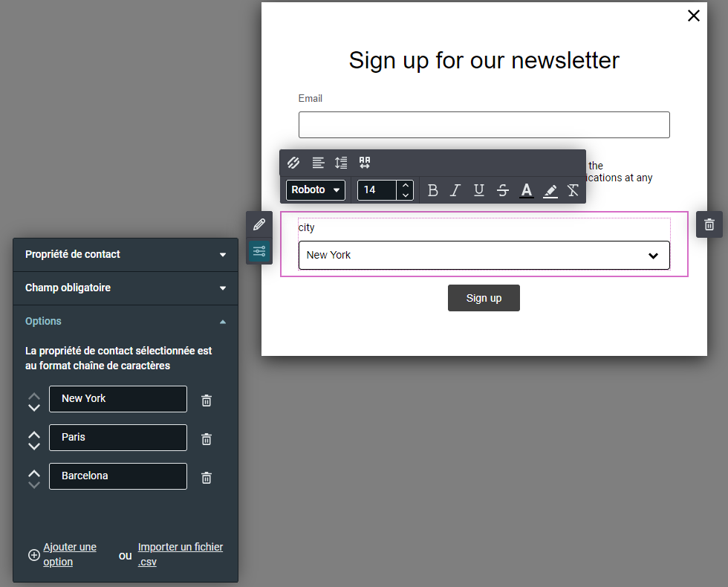Image resolution: width=728 pixels, height=587 pixels.
Task: Click the Email input field
Action: coord(484,125)
